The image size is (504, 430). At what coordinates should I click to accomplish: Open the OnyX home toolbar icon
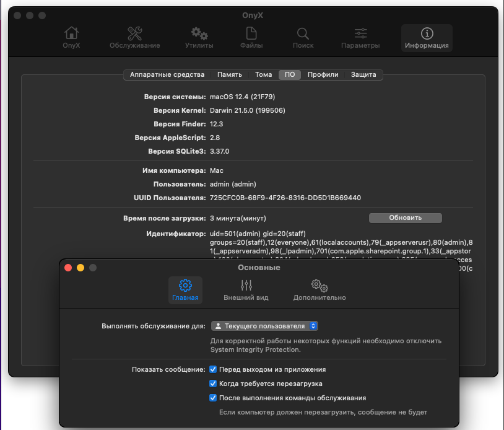71,38
